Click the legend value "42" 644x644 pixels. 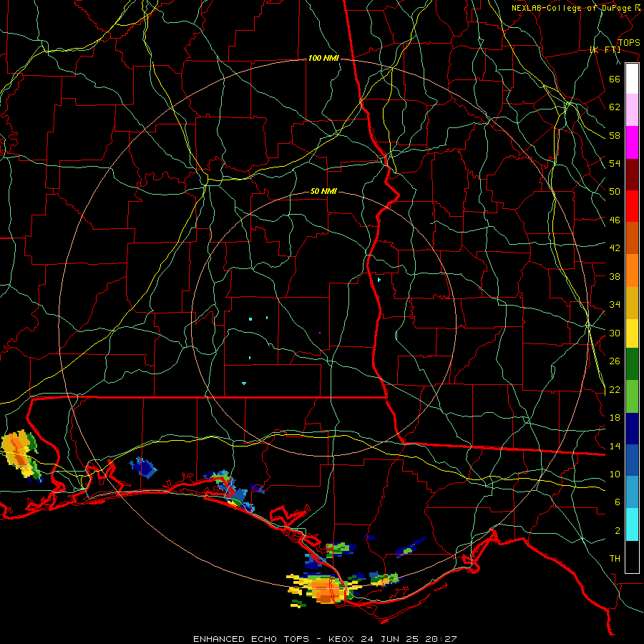click(x=615, y=248)
